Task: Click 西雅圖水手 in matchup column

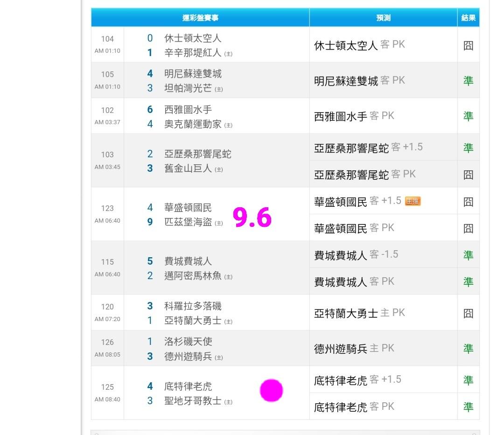Action: [x=188, y=109]
